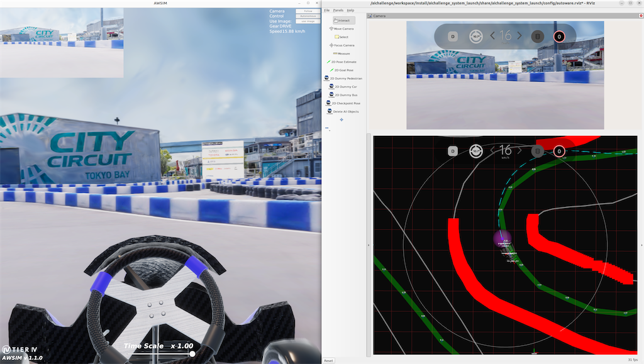
Task: Open the RViz Panels menu
Action: 338,10
